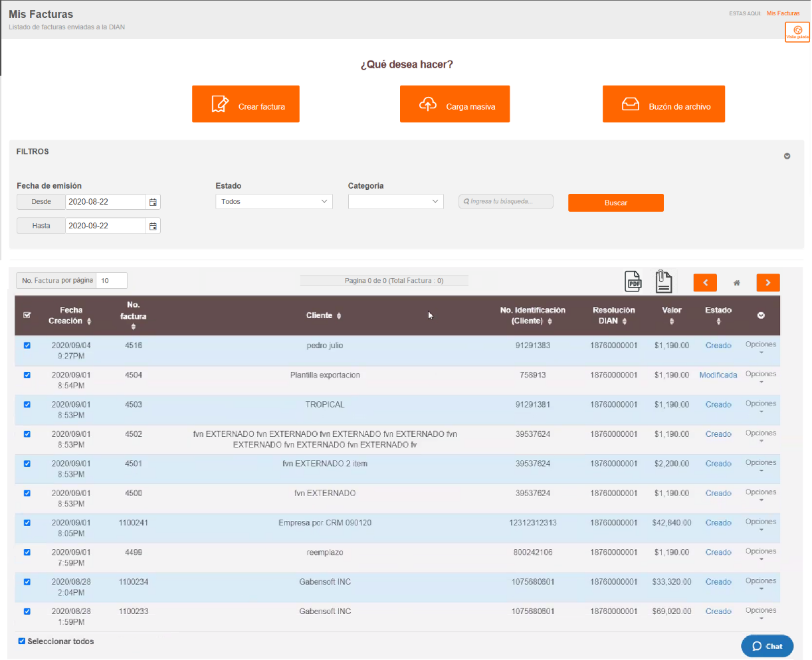This screenshot has width=812, height=660.
Task: Download invoices as PDF
Action: pyautogui.click(x=633, y=282)
